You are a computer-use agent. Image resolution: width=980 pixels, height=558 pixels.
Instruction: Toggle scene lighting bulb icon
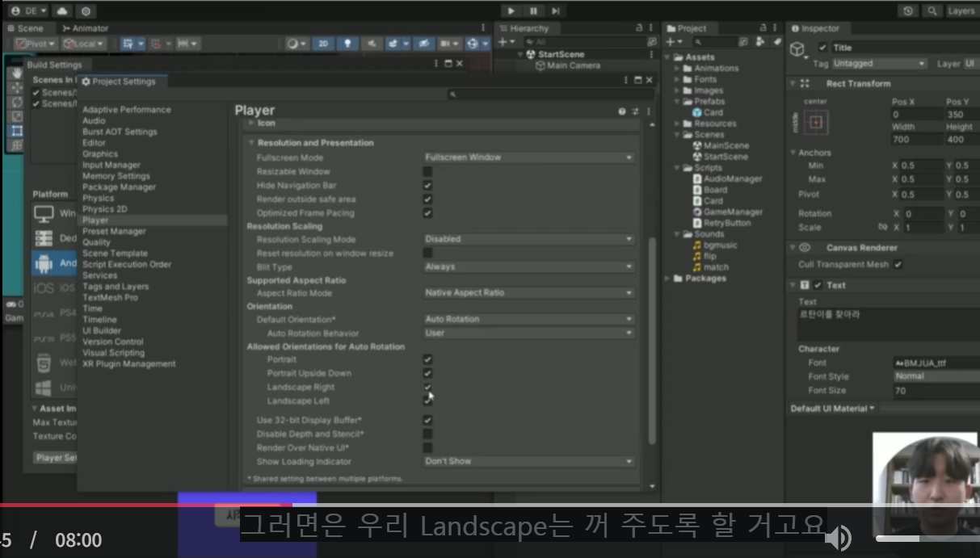point(348,44)
